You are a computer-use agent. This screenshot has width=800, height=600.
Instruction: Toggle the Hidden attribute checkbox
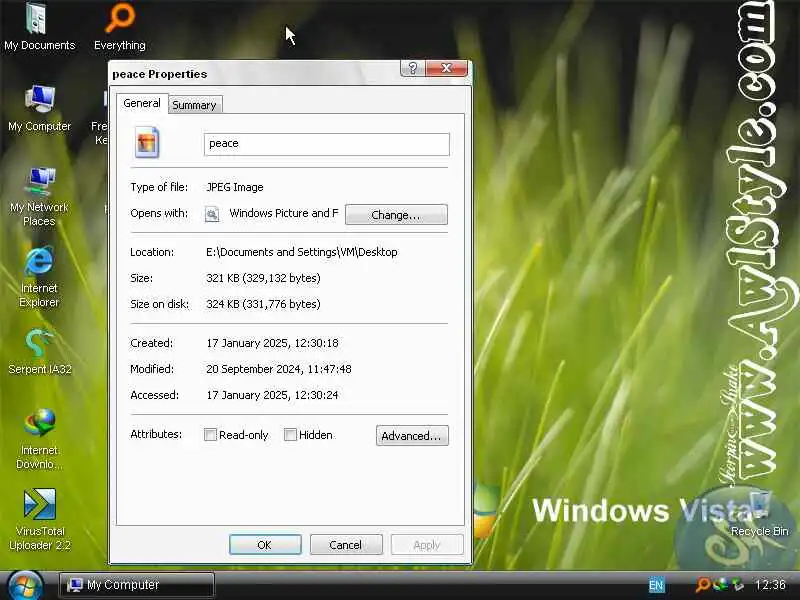point(290,435)
